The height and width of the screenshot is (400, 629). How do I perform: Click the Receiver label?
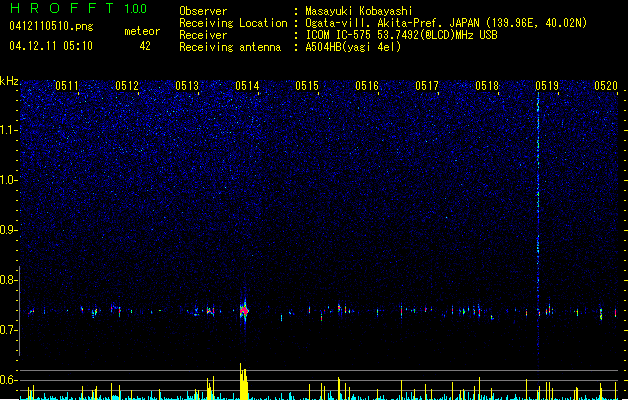tap(203, 35)
